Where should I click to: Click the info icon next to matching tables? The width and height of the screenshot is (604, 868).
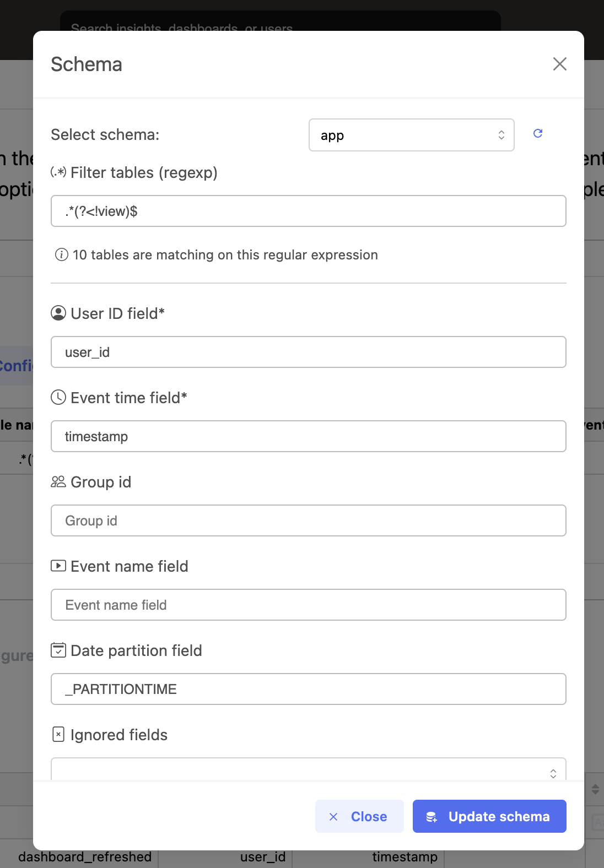62,254
